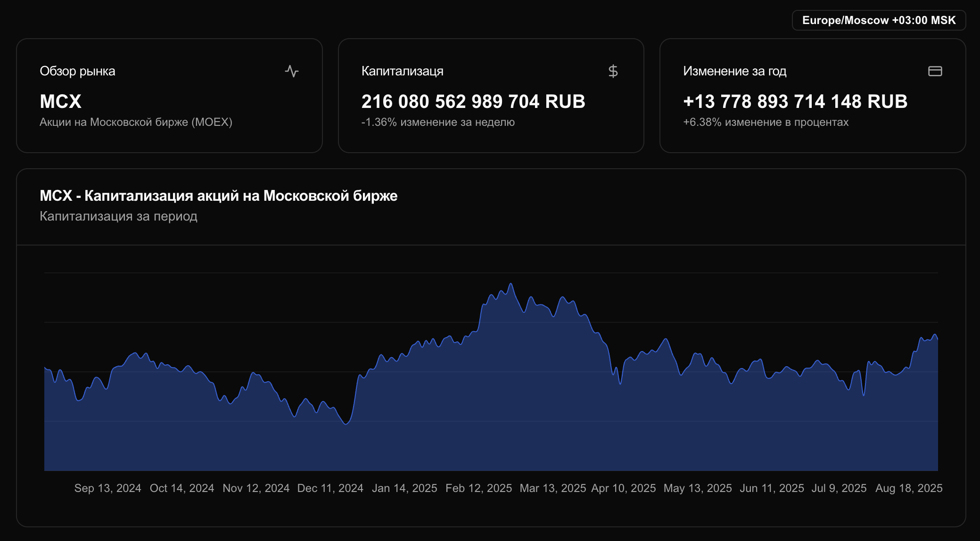Image resolution: width=980 pixels, height=541 pixels.
Task: Click the Капитализация за период subtitle
Action: pos(118,216)
